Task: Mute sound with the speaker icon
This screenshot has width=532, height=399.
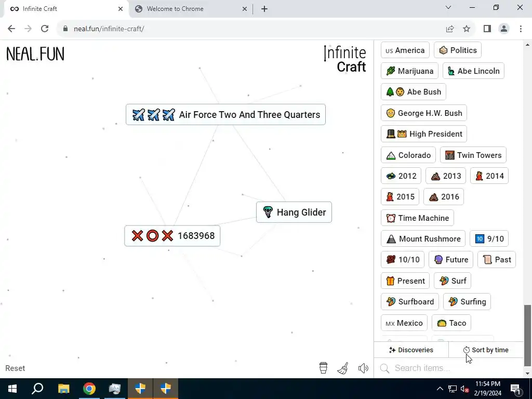Action: [363, 368]
